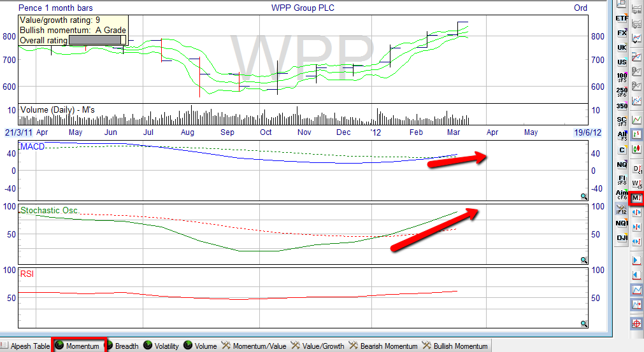Click the blue right-arrow scroll chart icon
The width and height of the screenshot is (644, 352).
pos(636,260)
